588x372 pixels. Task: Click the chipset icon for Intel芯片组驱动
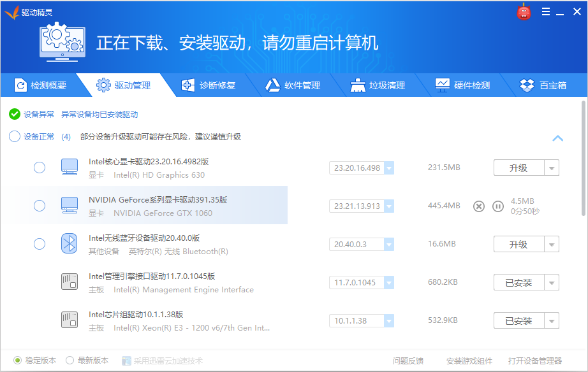click(x=69, y=320)
